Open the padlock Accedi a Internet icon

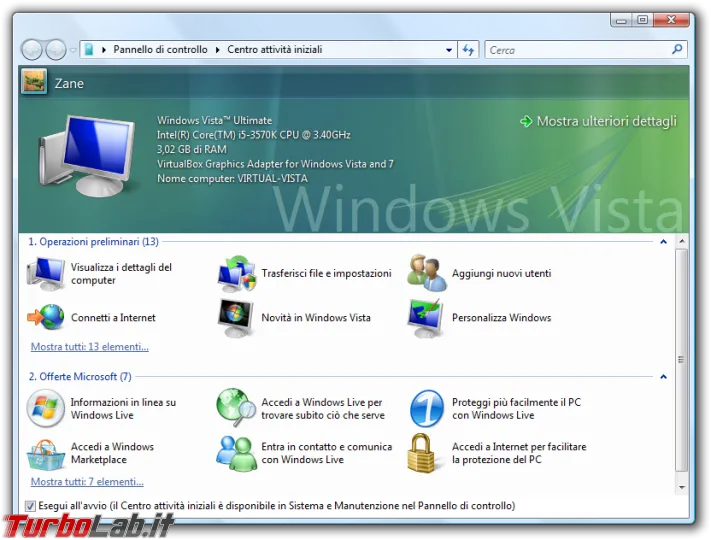pos(427,454)
